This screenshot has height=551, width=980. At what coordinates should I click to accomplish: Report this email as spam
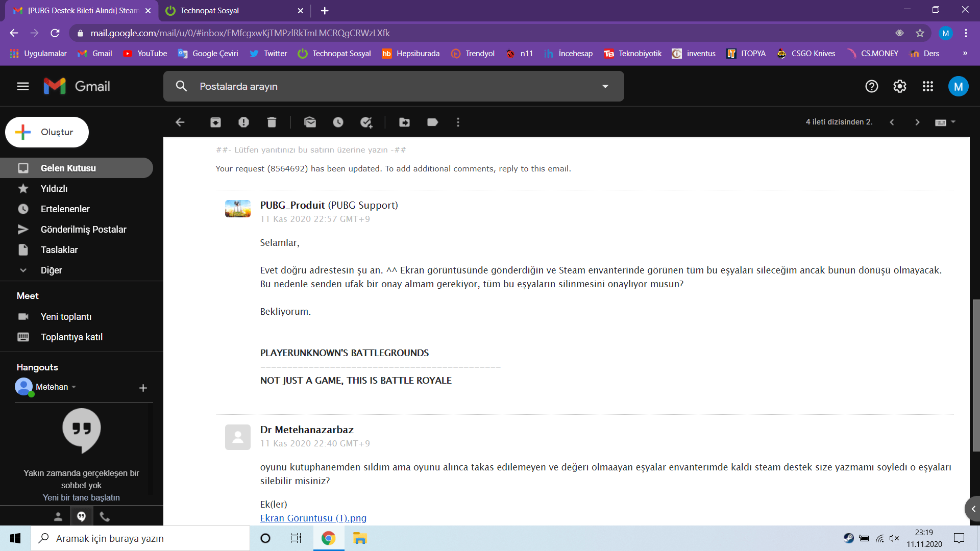click(243, 122)
